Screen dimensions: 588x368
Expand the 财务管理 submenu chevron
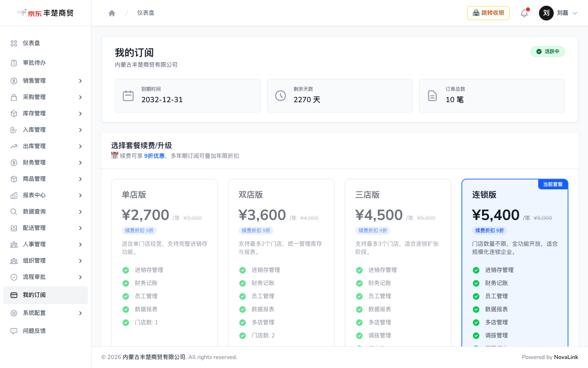[80, 163]
